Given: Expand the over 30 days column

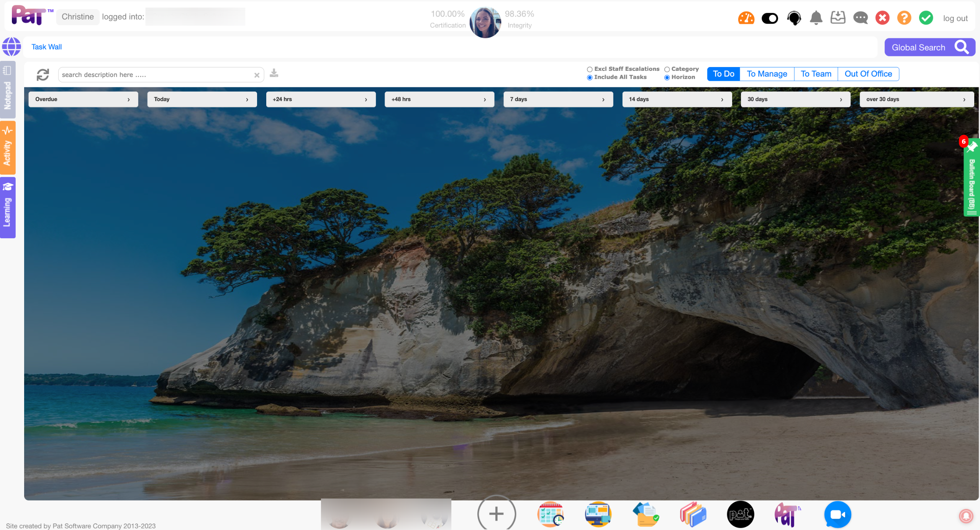Looking at the screenshot, I should click(x=916, y=99).
